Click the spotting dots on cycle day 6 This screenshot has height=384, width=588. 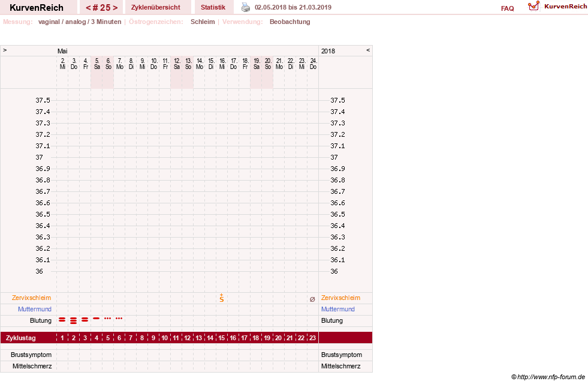pyautogui.click(x=119, y=319)
